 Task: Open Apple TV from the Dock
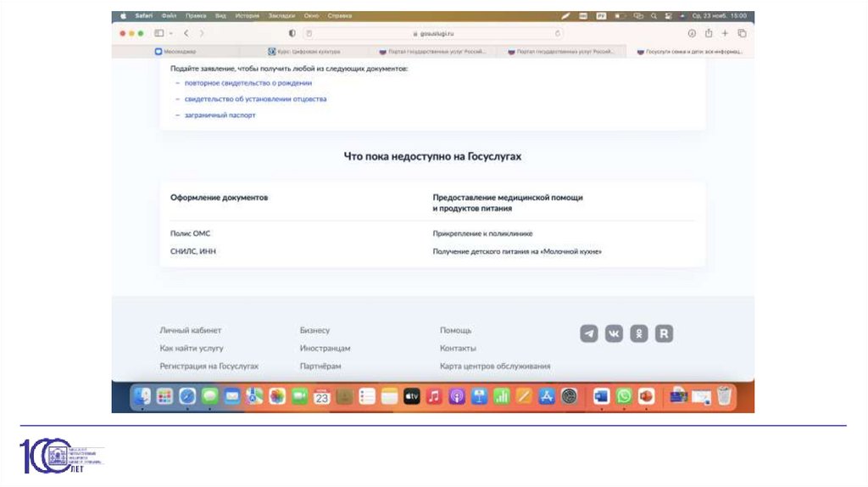(411, 397)
